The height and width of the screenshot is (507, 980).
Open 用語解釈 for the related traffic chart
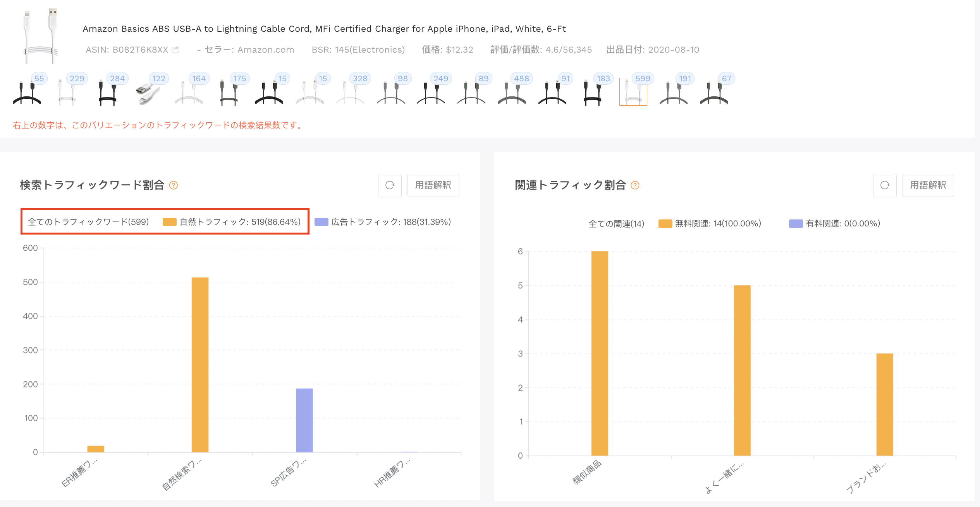tap(928, 185)
